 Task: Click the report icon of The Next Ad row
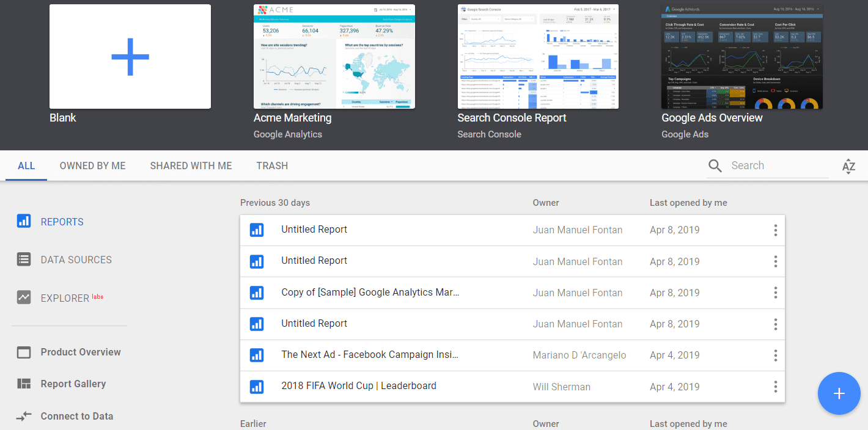point(257,355)
